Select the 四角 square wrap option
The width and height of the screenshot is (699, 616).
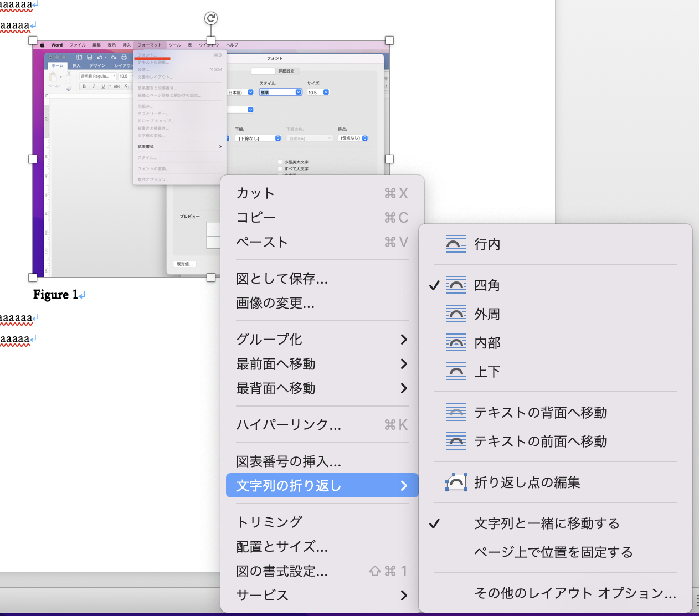coord(556,285)
